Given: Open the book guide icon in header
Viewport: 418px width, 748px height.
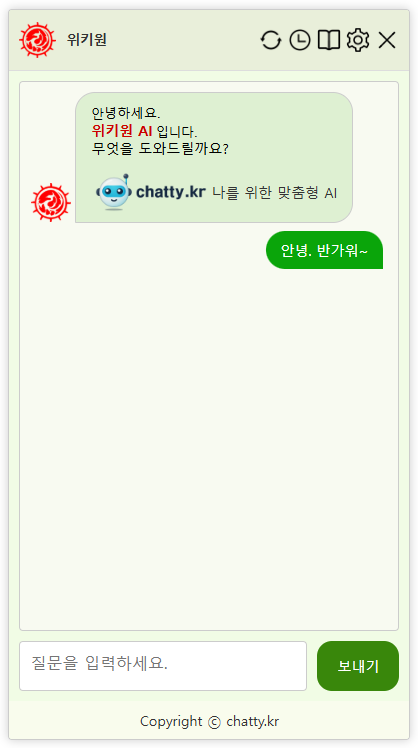Looking at the screenshot, I should tap(329, 40).
